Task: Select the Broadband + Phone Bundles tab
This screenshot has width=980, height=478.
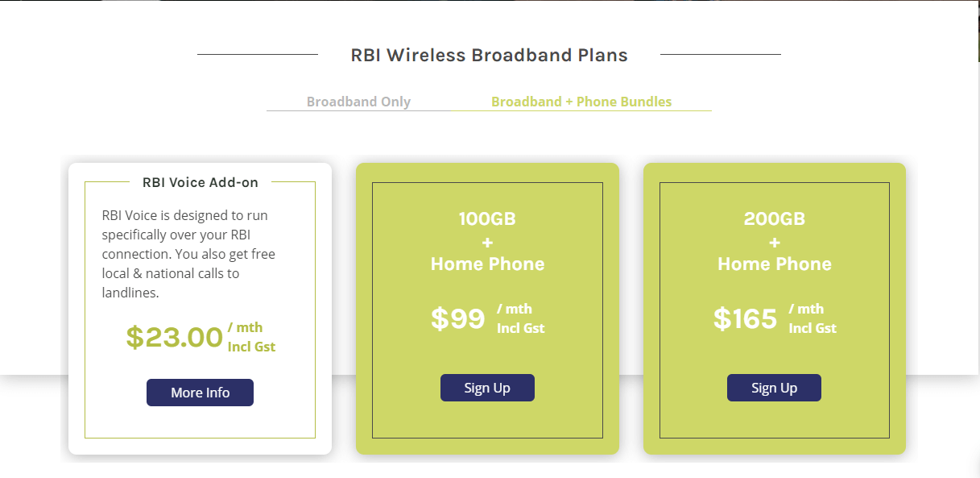Action: [581, 102]
